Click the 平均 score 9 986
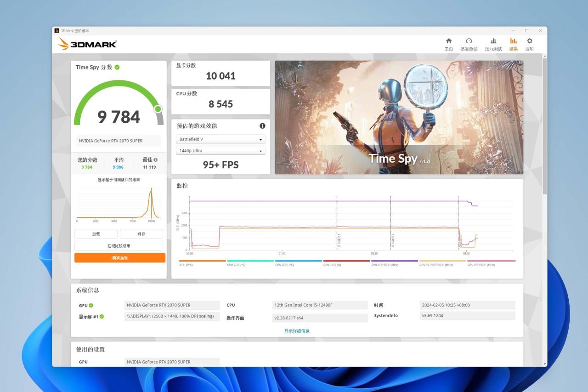 (x=118, y=167)
